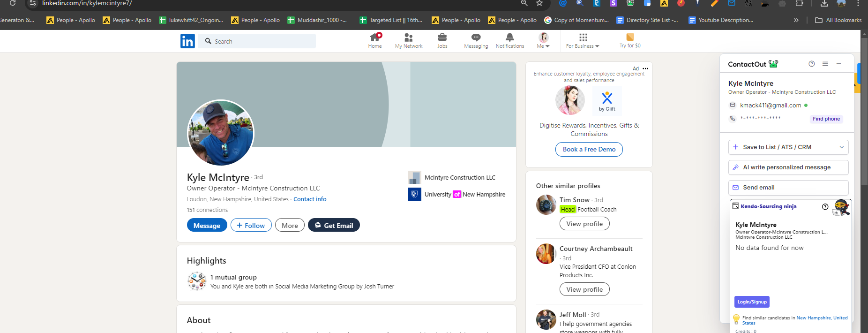The width and height of the screenshot is (868, 333).
Task: View Courtney Archambeault's profile
Action: pyautogui.click(x=584, y=289)
